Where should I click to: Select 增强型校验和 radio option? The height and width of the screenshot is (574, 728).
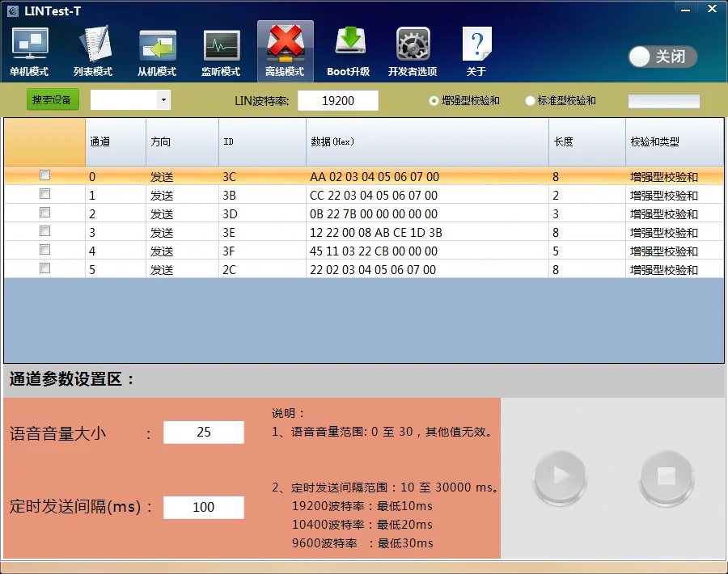tap(464, 101)
